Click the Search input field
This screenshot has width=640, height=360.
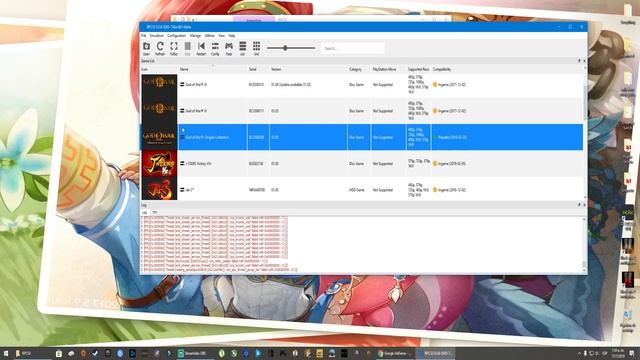point(353,48)
